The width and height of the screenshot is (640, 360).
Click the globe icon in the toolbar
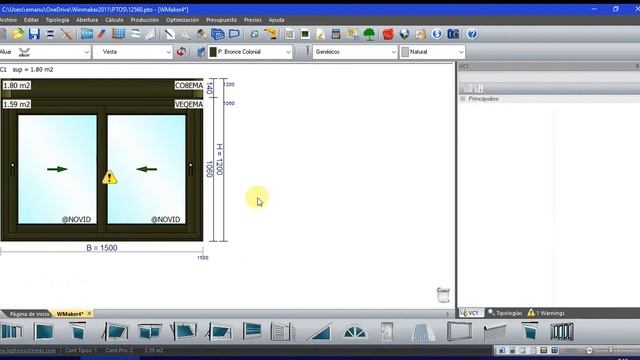tap(404, 34)
